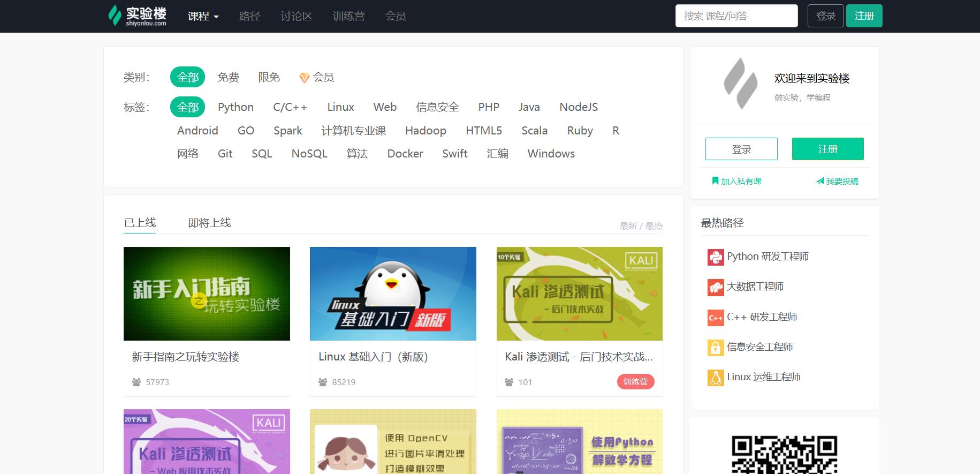Filter courses by Python tag
The image size is (980, 474).
[x=235, y=107]
